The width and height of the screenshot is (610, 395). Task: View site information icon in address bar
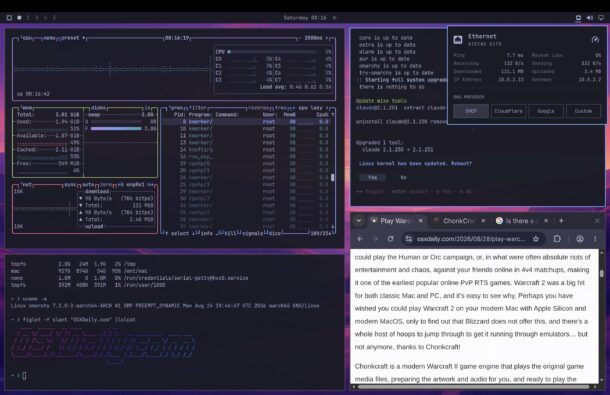408,239
